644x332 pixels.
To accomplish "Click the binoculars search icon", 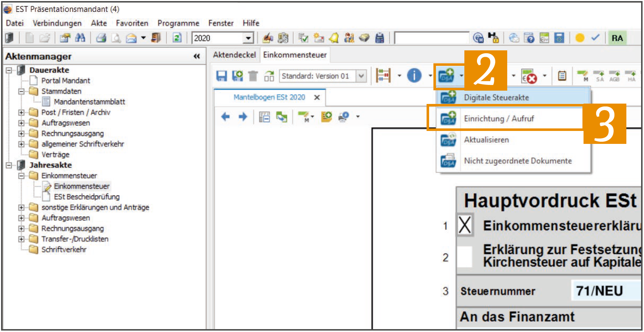I will coord(80,38).
